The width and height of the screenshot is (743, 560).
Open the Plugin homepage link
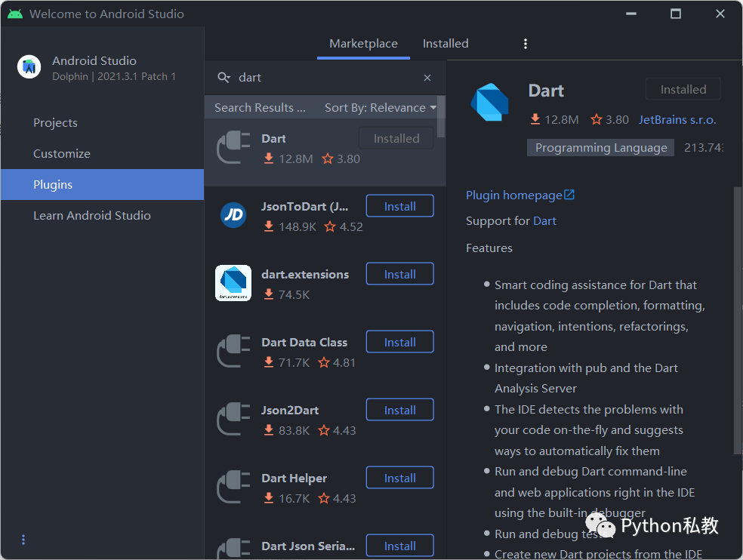click(514, 195)
